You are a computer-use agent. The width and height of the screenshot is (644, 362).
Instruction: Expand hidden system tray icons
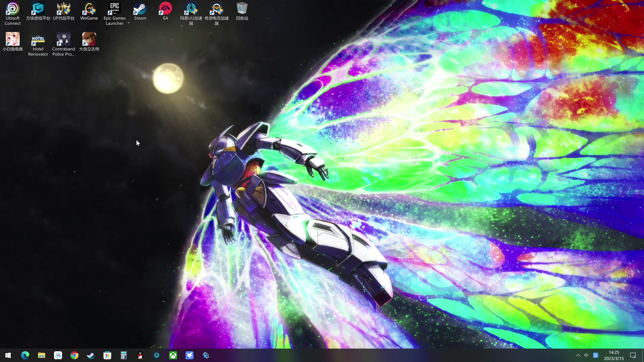click(x=578, y=355)
